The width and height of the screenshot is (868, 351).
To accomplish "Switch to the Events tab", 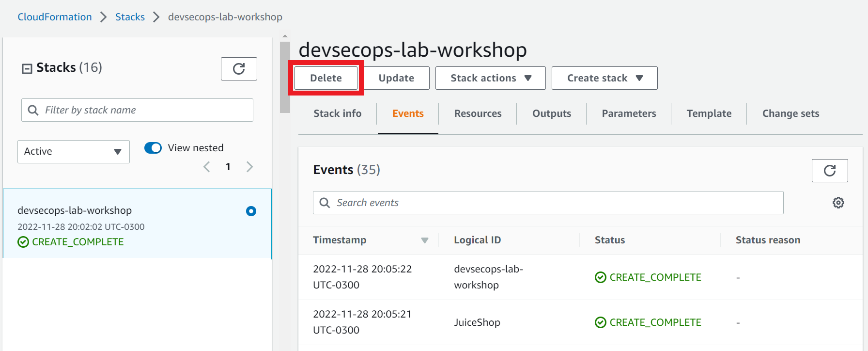I will tap(408, 113).
